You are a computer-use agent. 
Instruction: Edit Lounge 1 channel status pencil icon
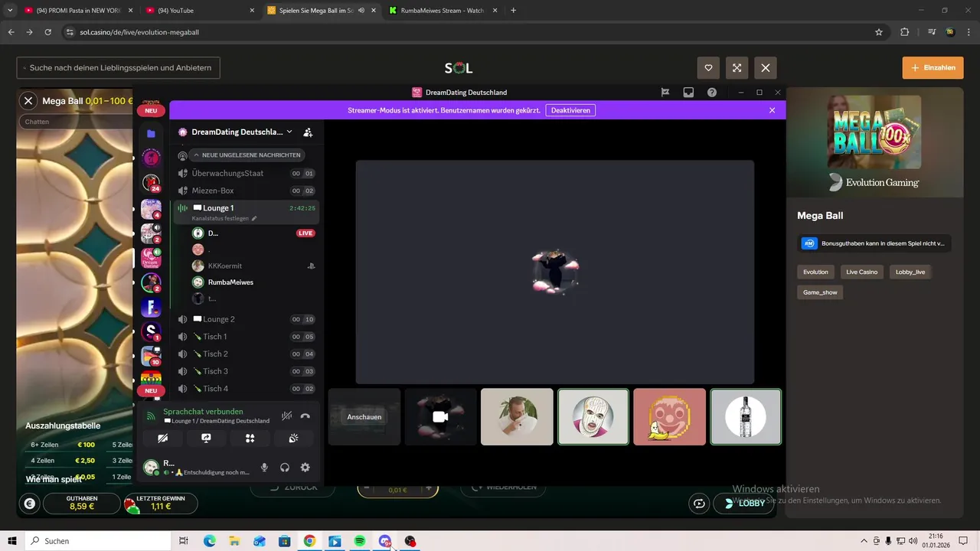[x=254, y=219]
